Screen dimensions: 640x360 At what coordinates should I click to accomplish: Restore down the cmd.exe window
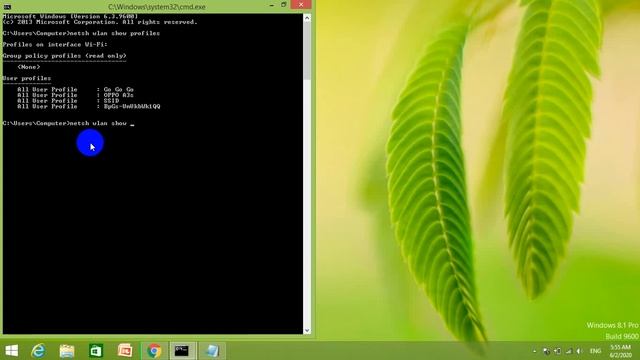point(284,5)
